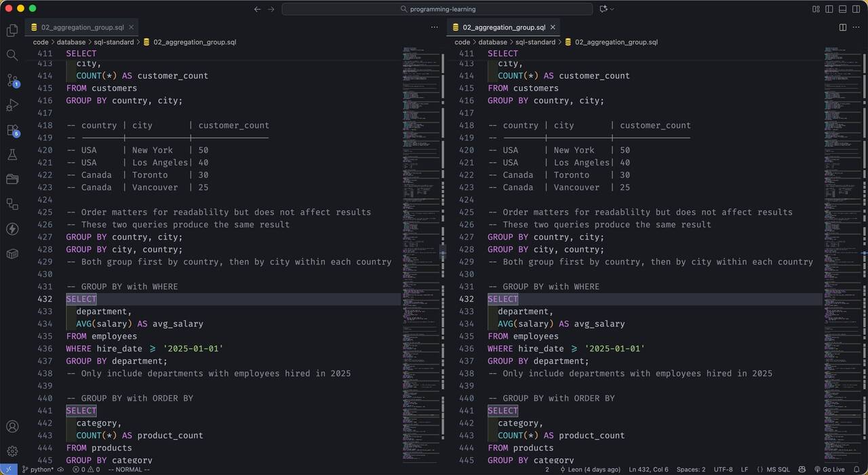Open errors and warnings count in status bar

tap(86, 469)
